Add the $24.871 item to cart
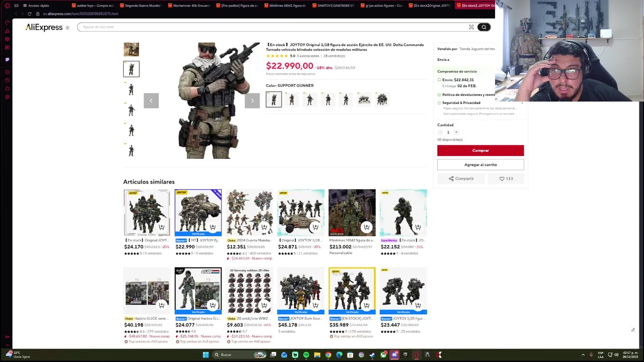 (x=315, y=227)
